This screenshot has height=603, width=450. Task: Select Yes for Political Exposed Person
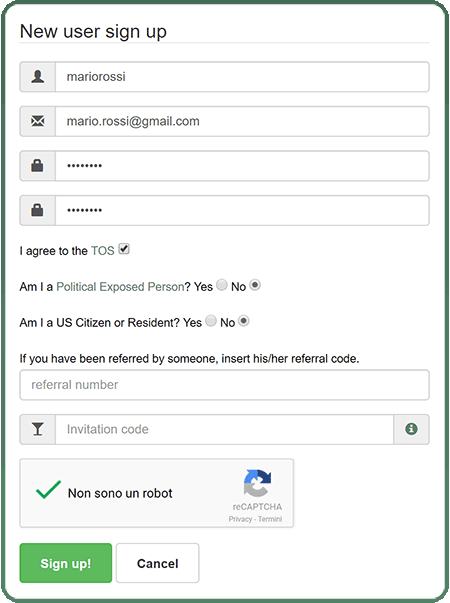point(222,285)
